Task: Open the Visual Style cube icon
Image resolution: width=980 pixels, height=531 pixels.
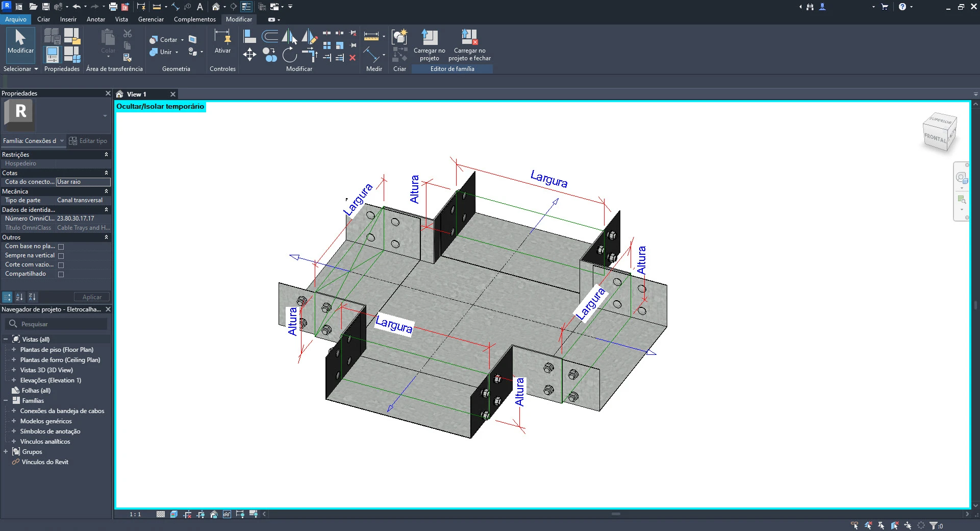Action: (174, 514)
